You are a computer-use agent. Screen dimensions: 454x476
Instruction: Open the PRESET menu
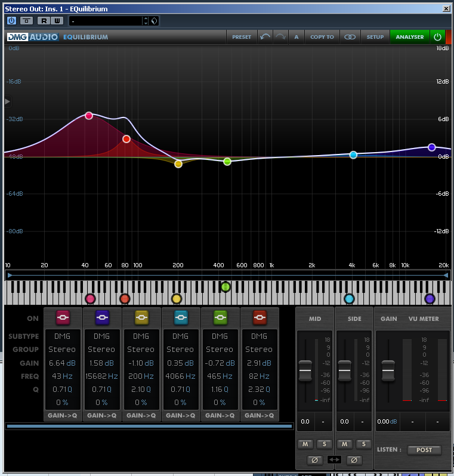(x=242, y=37)
